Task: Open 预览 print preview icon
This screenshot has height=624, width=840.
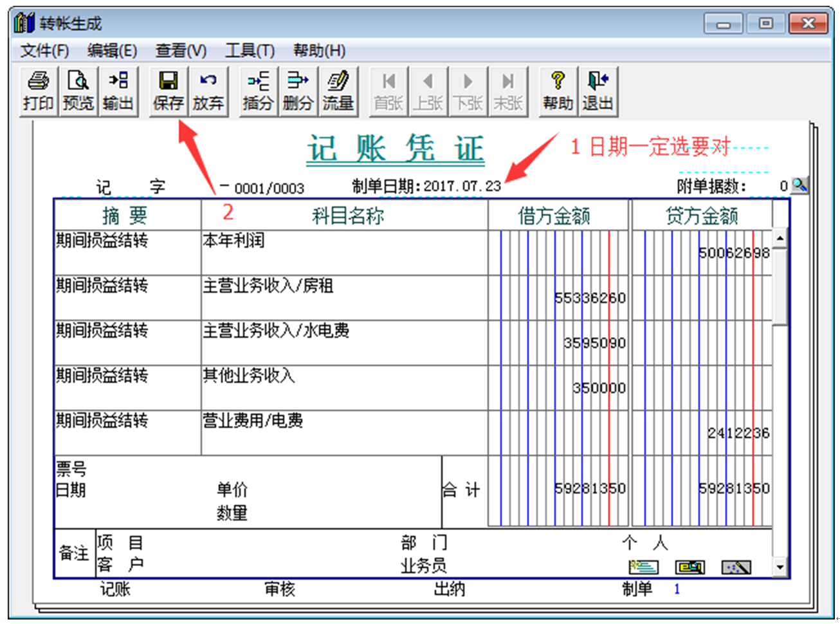Action: pyautogui.click(x=78, y=91)
